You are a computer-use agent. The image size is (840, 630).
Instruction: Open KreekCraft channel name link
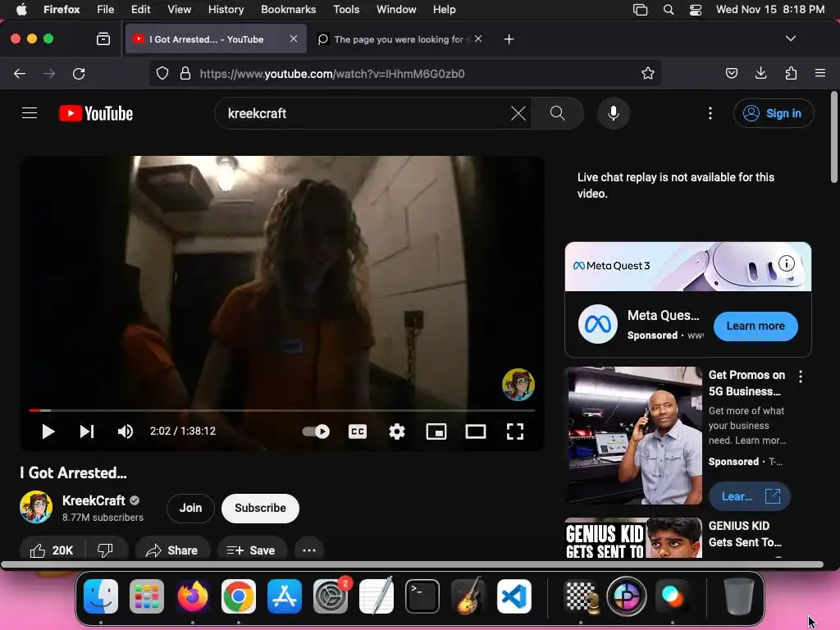94,500
